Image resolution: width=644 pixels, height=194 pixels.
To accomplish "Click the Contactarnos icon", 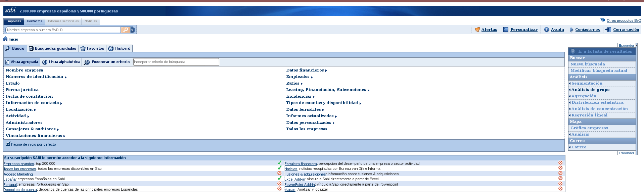I will pos(571,30).
